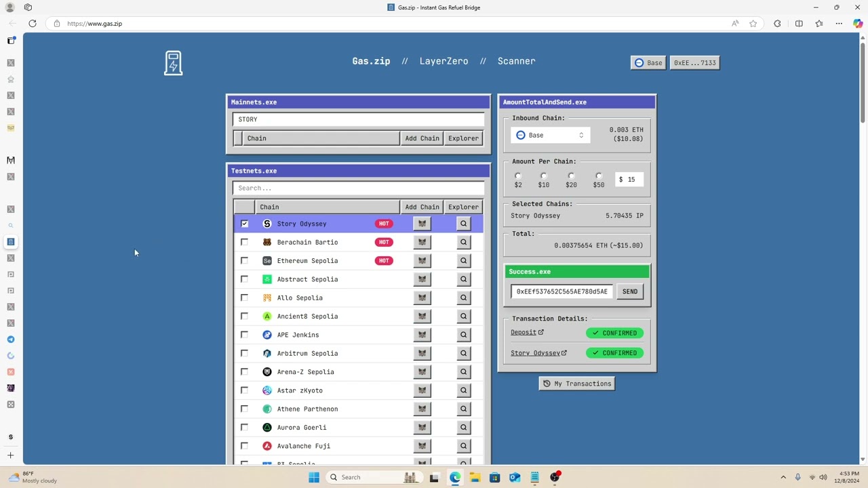This screenshot has height=488, width=868.
Task: Open browser settings and more menu
Action: (839, 24)
